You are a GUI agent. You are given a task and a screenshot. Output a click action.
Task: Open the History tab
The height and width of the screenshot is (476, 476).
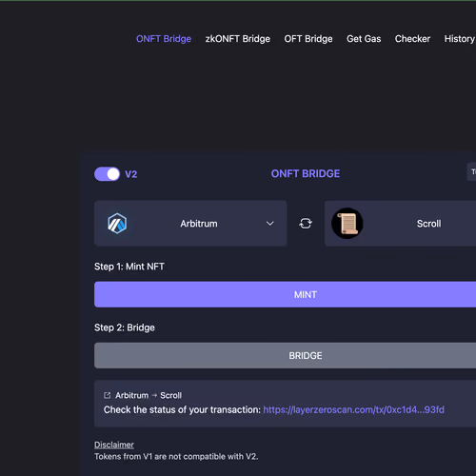click(460, 39)
